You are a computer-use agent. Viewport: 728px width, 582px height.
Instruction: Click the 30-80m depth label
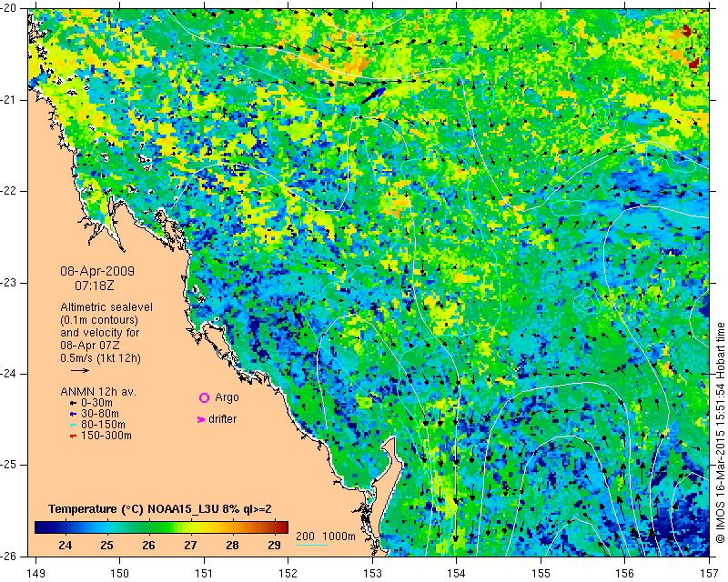(100, 414)
